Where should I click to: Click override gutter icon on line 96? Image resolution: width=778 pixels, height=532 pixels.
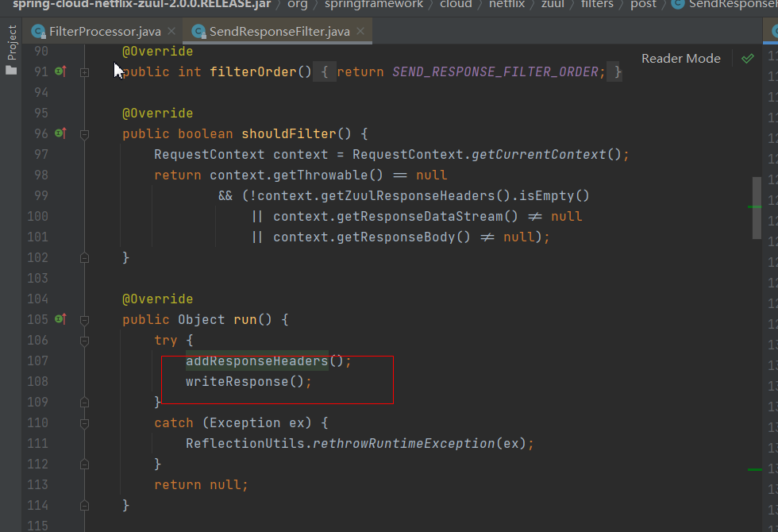pyautogui.click(x=60, y=133)
